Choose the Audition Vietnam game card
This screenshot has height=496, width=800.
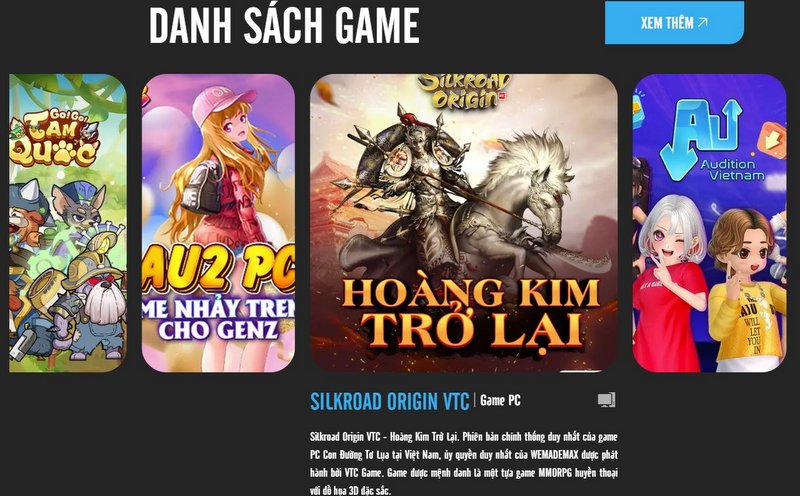point(710,223)
